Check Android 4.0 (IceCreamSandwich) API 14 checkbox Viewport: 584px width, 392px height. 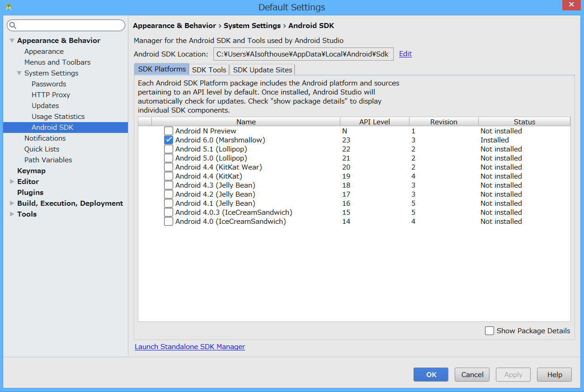point(169,222)
